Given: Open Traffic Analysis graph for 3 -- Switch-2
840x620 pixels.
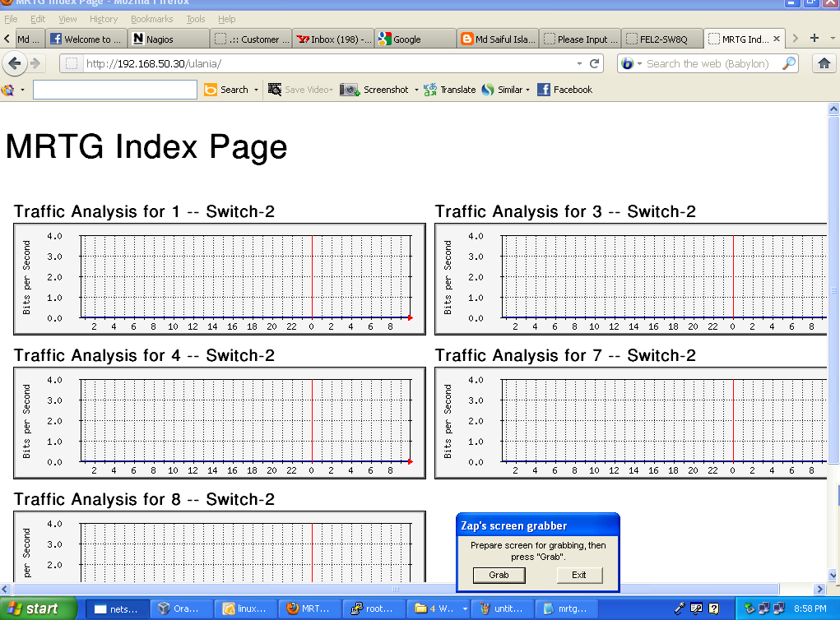Looking at the screenshot, I should [x=631, y=279].
